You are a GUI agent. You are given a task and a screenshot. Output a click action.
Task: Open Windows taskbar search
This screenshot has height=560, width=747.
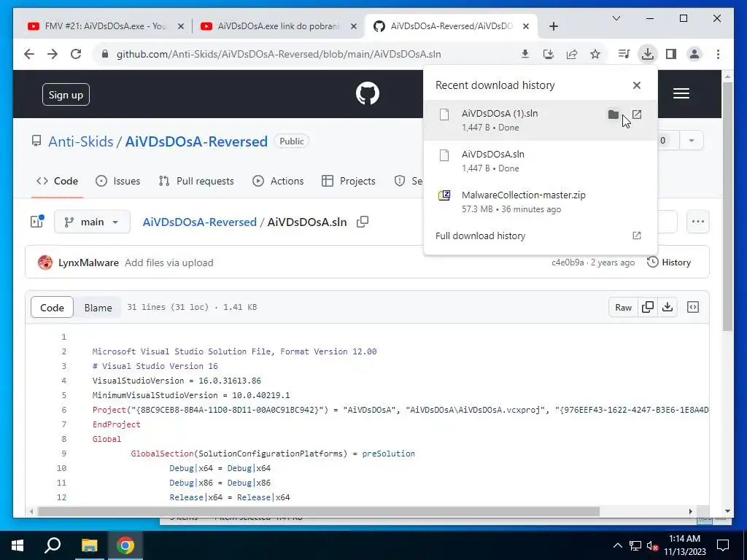pos(53,545)
